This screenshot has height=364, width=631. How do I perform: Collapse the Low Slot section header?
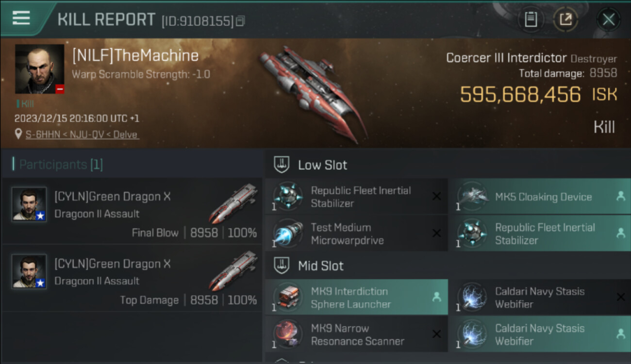[x=448, y=165]
